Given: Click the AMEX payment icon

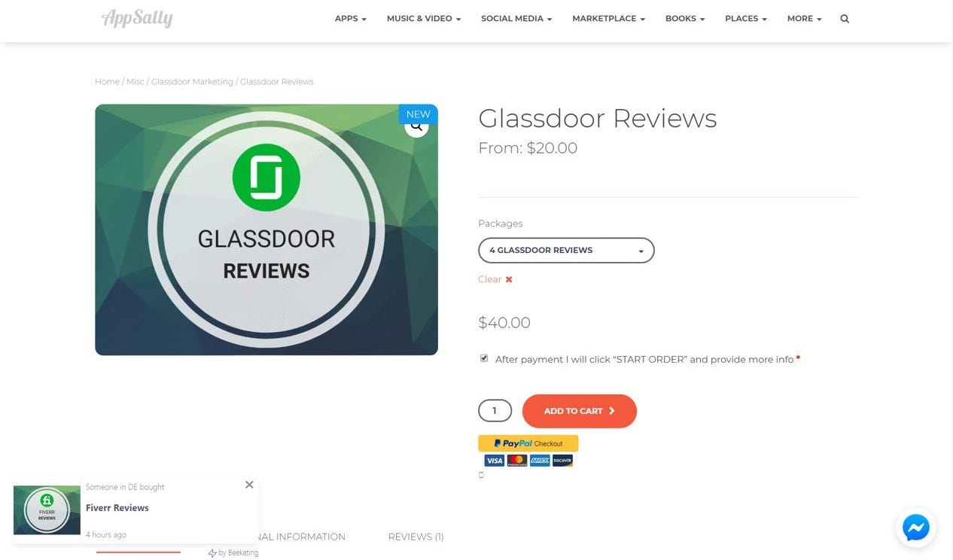Looking at the screenshot, I should (x=540, y=460).
